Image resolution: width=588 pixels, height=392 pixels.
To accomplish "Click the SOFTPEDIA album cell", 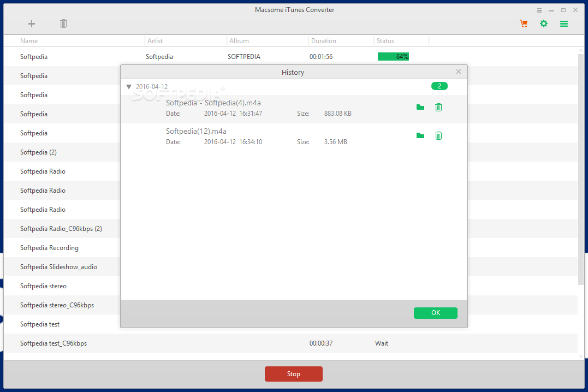I will pyautogui.click(x=243, y=57).
